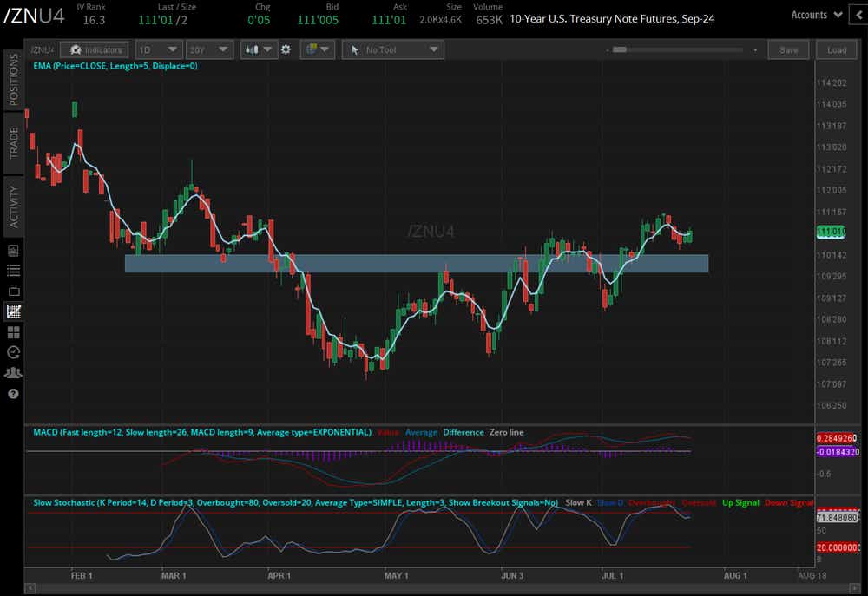Open the Indicators editor
Viewport: 868px width, 596px height.
coord(95,49)
